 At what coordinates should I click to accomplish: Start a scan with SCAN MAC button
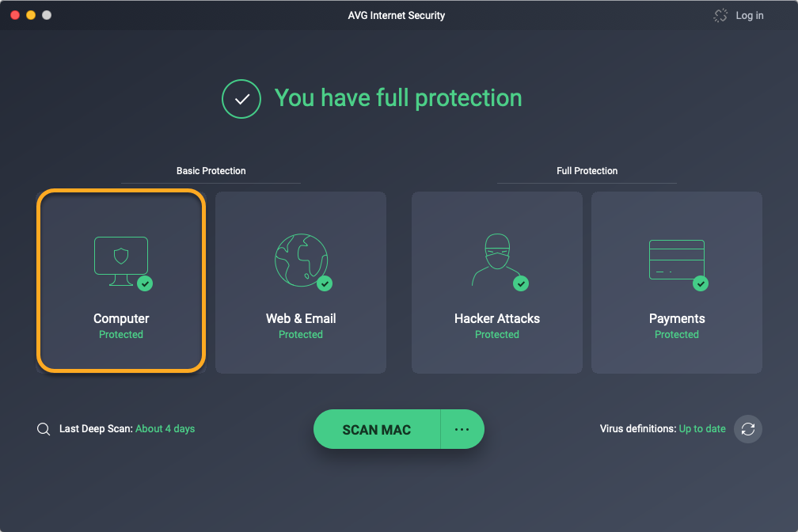coord(377,430)
